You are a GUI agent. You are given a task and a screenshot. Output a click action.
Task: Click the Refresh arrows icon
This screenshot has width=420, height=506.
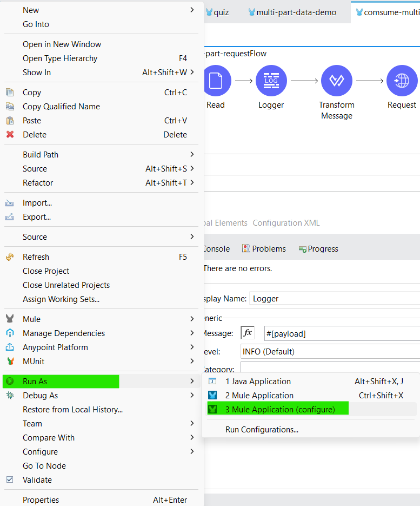click(x=10, y=257)
